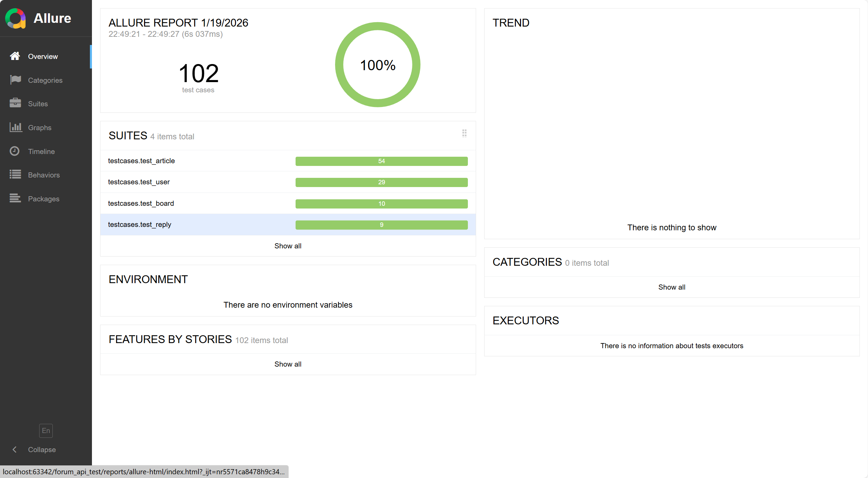Click the Timeline clock icon
This screenshot has height=478, width=868.
coord(15,151)
